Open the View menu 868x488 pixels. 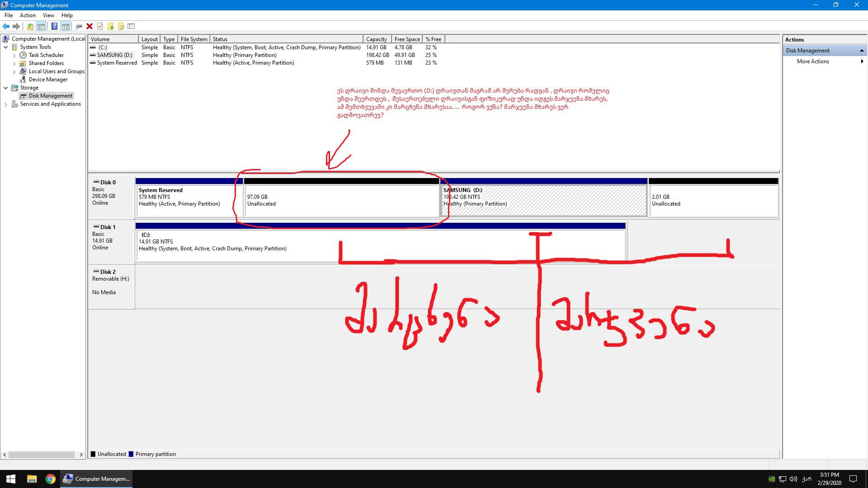click(x=48, y=15)
